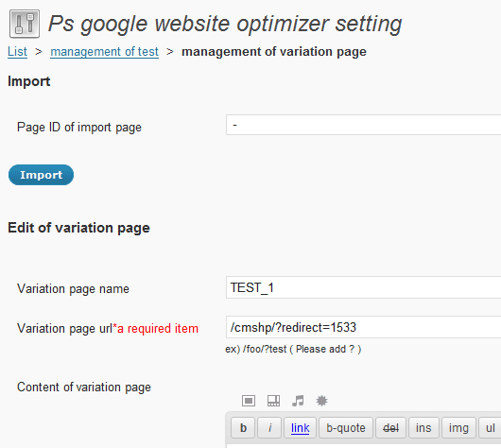Mark inserted text with ins button
The image size is (501, 448).
[x=423, y=427]
